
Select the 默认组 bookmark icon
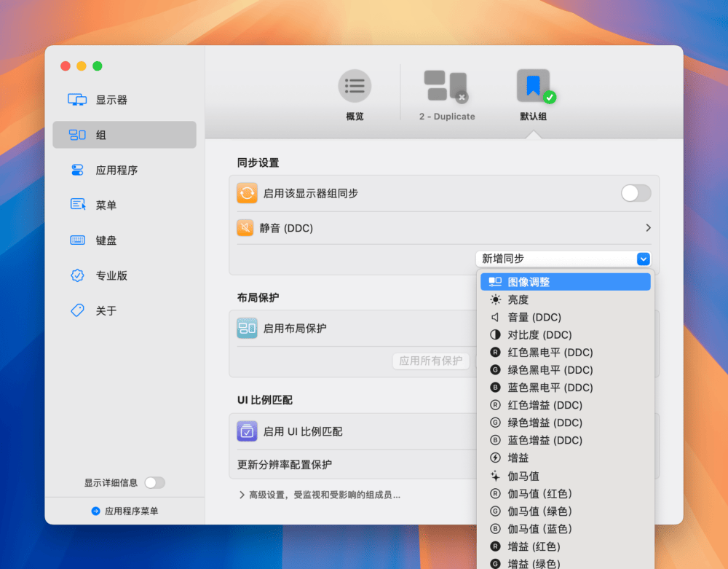coord(534,87)
